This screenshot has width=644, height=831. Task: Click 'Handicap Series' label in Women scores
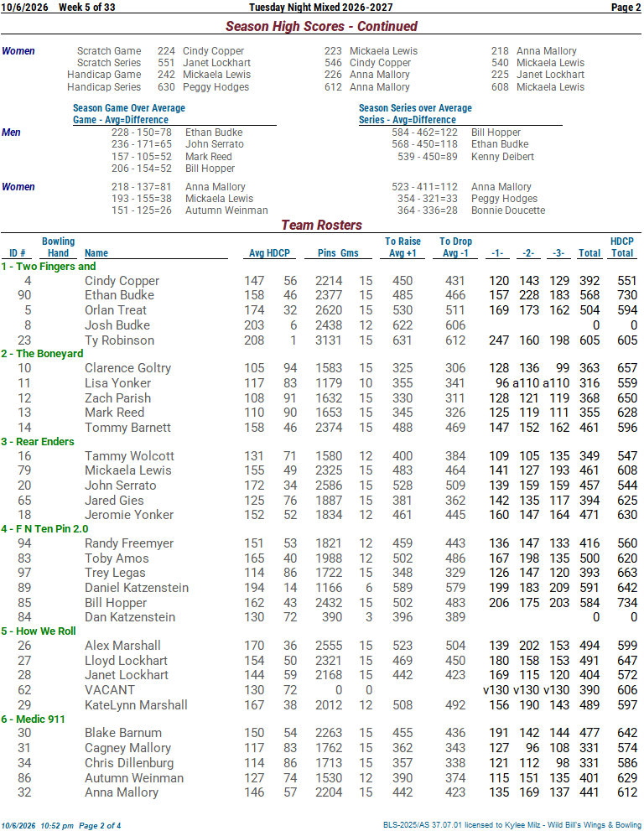point(104,87)
